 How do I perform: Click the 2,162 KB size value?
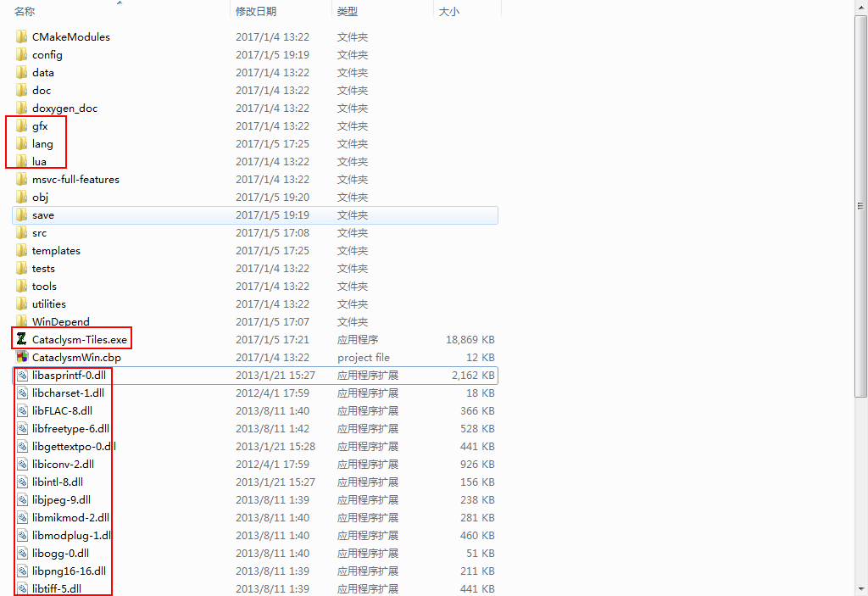click(x=473, y=375)
